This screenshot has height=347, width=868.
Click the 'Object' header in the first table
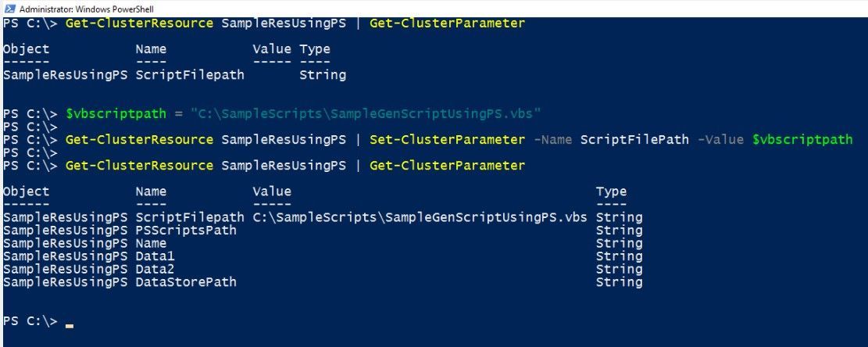(x=26, y=49)
